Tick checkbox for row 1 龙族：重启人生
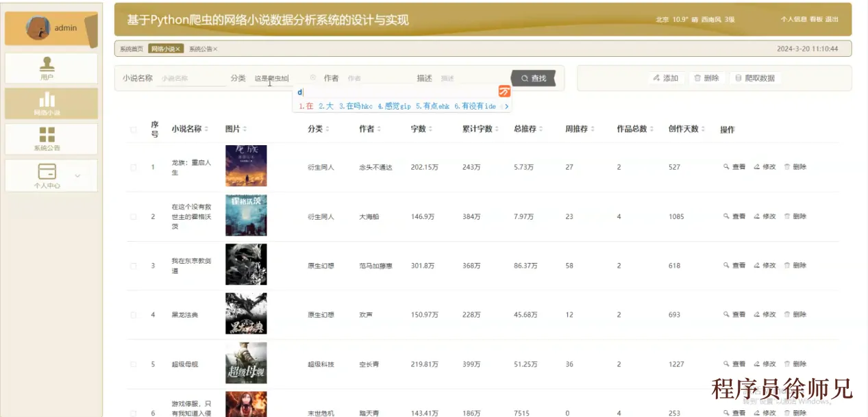 [x=134, y=167]
